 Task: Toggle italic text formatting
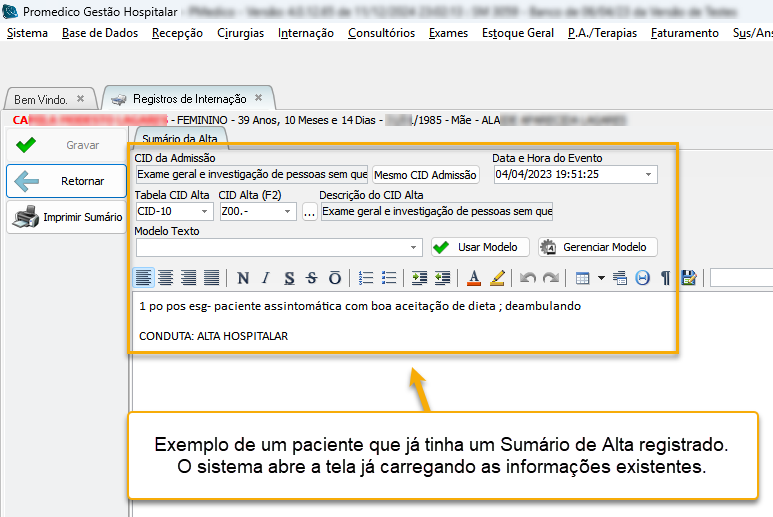265,278
